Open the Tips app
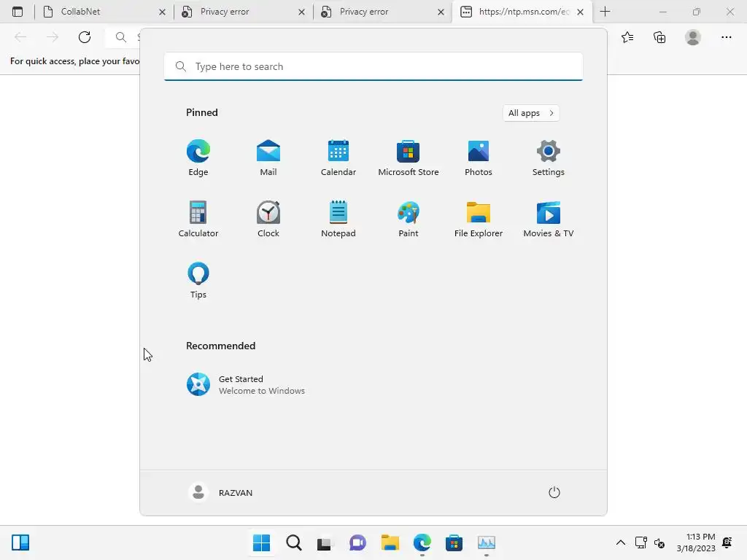 [198, 280]
